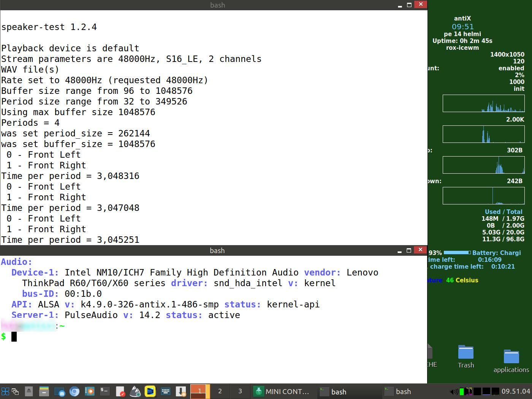Click 'Time per period = 3,048316' line

click(x=70, y=176)
